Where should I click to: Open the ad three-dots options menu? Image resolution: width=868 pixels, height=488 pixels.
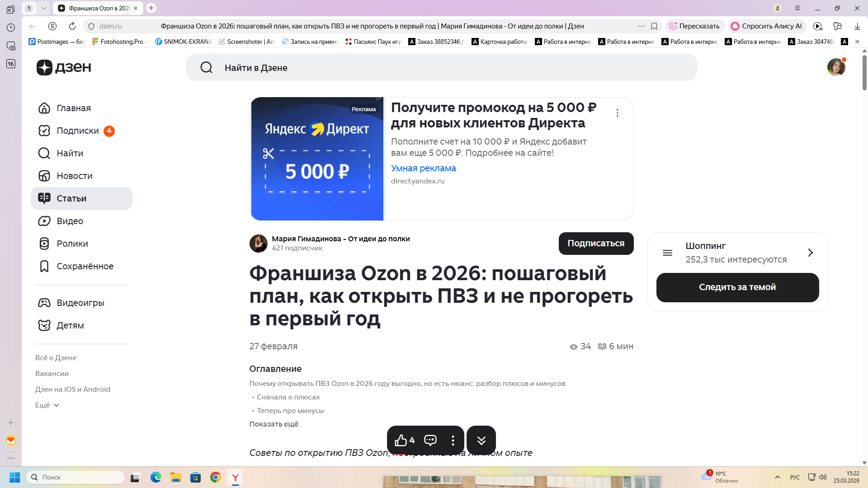618,113
